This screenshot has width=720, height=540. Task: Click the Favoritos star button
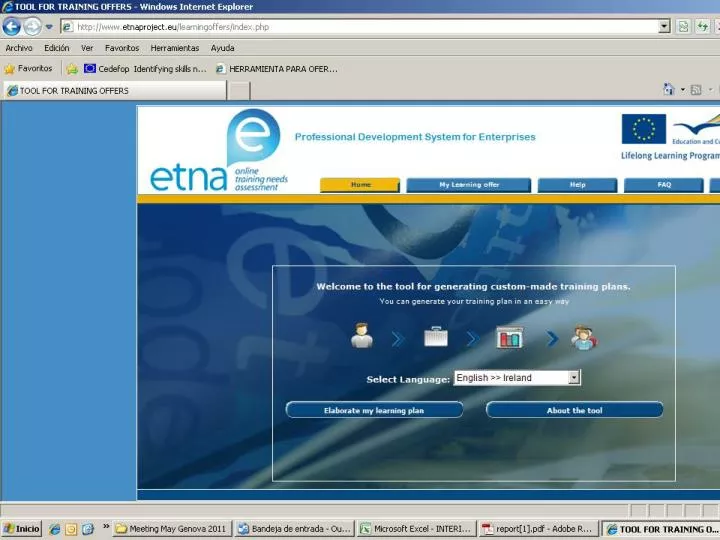(x=28, y=68)
